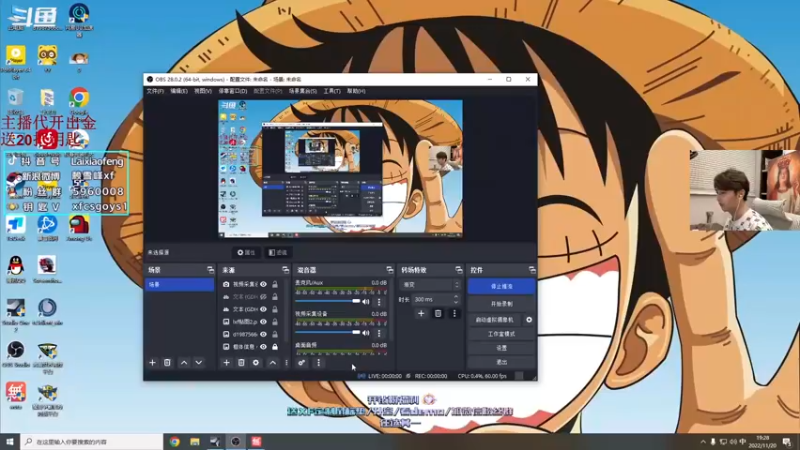Add a transition with the plus icon
The width and height of the screenshot is (800, 450).
tap(421, 313)
